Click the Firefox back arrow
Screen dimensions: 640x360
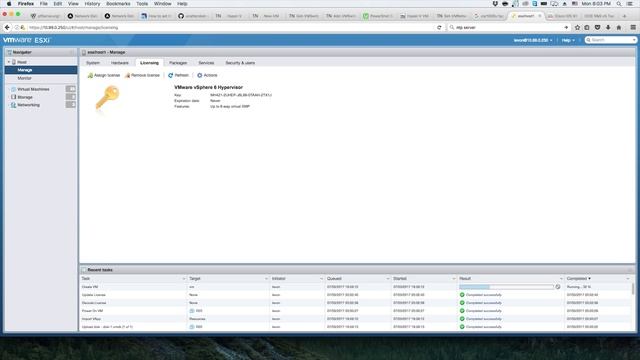(x=7, y=27)
